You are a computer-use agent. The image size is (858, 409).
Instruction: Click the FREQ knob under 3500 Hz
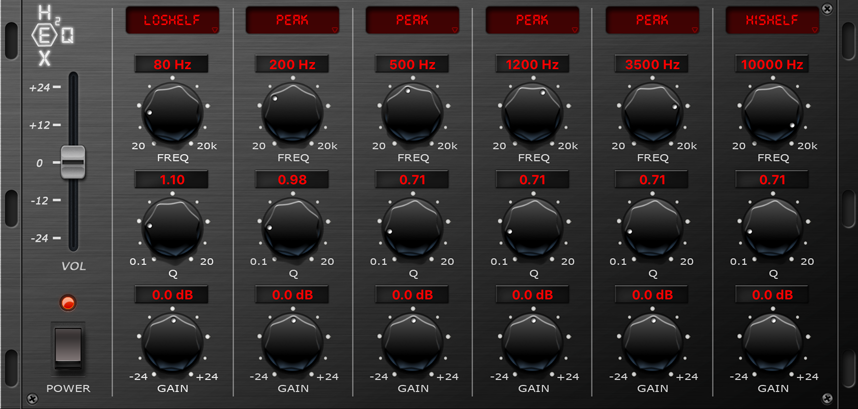[x=652, y=111]
